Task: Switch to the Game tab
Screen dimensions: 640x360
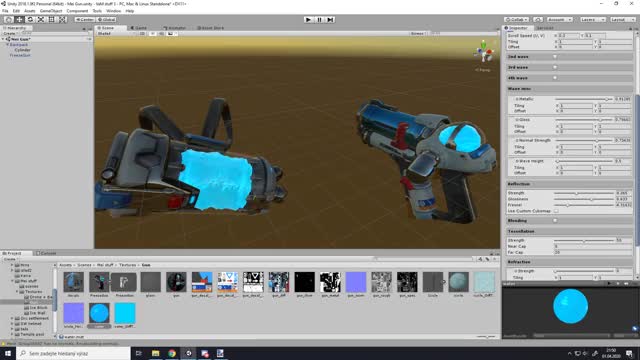Action: coord(139,28)
